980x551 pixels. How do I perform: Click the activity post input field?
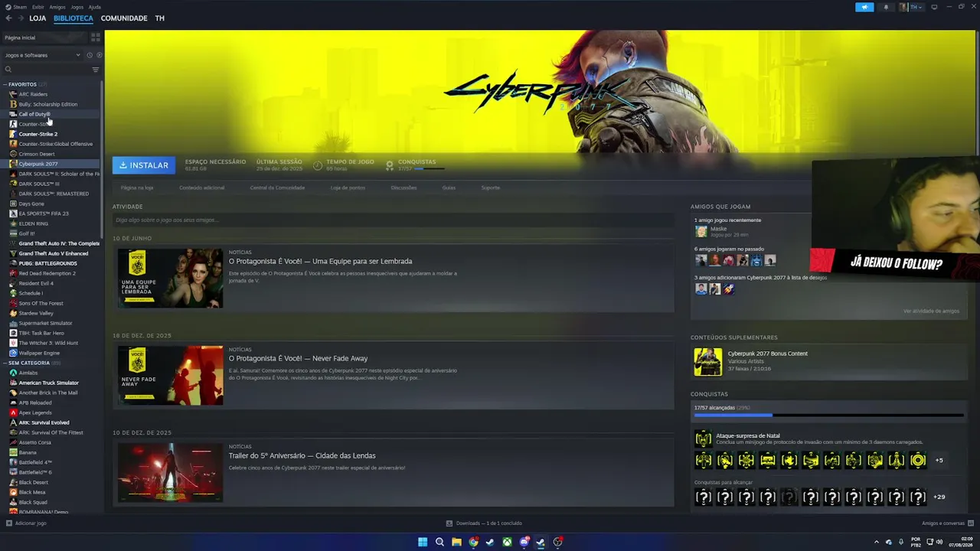point(394,220)
